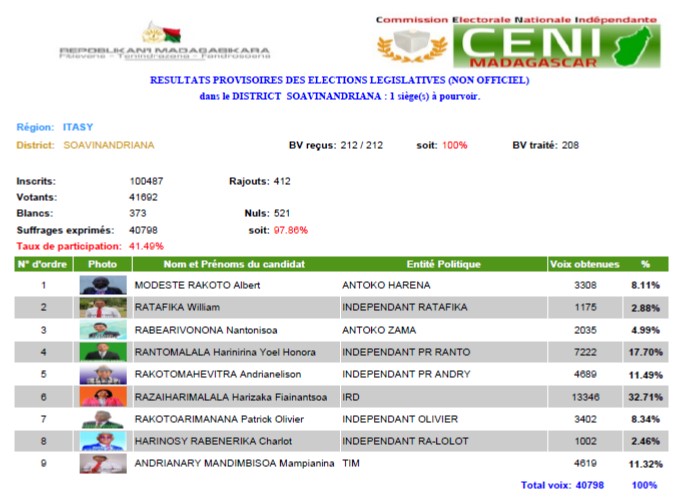Click the BV reçus value '212 / 212'
This screenshot has width=685, height=501.
[x=362, y=145]
